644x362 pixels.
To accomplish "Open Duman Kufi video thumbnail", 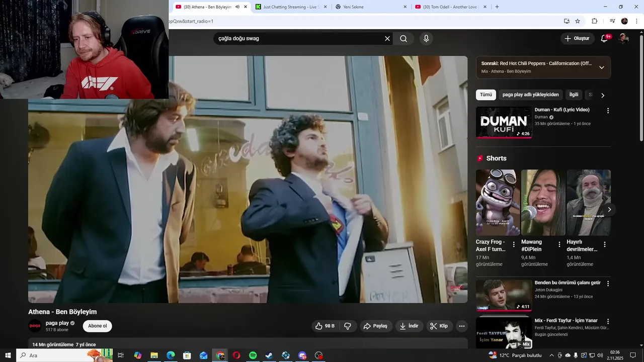I will click(504, 122).
